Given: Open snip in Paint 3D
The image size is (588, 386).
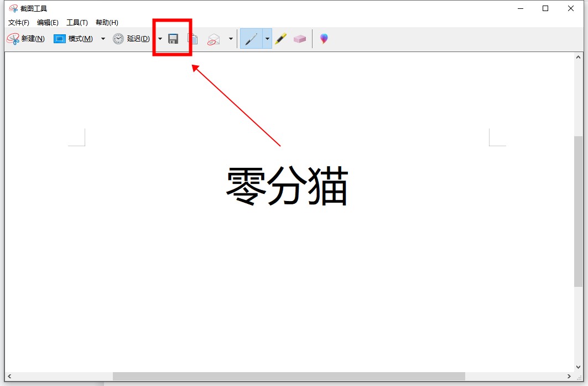Looking at the screenshot, I should [324, 39].
